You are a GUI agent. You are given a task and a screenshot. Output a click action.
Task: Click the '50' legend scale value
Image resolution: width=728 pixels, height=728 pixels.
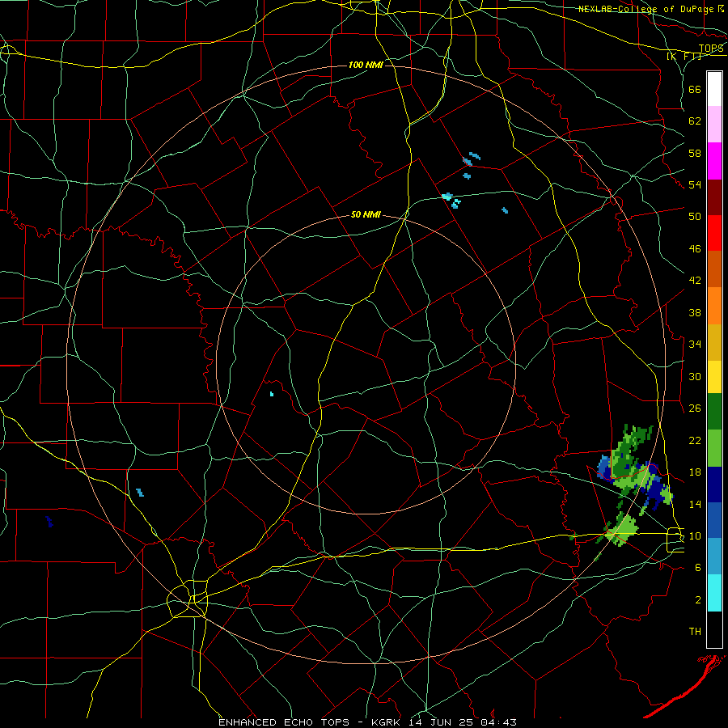(x=695, y=216)
